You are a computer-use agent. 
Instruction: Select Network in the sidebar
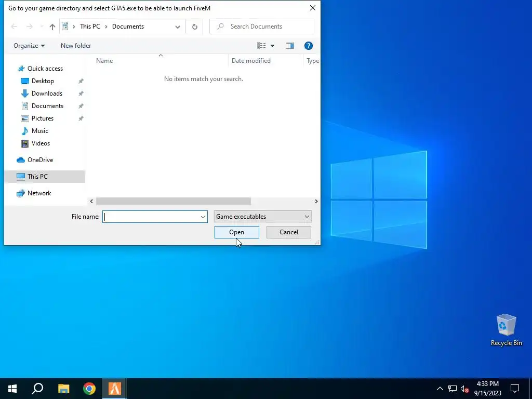tap(39, 193)
